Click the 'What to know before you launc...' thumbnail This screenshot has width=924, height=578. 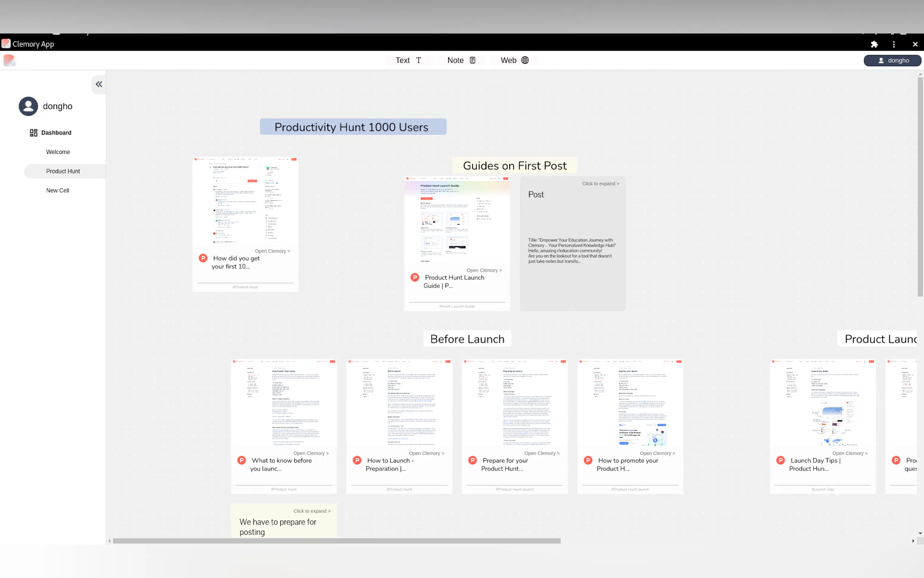284,403
